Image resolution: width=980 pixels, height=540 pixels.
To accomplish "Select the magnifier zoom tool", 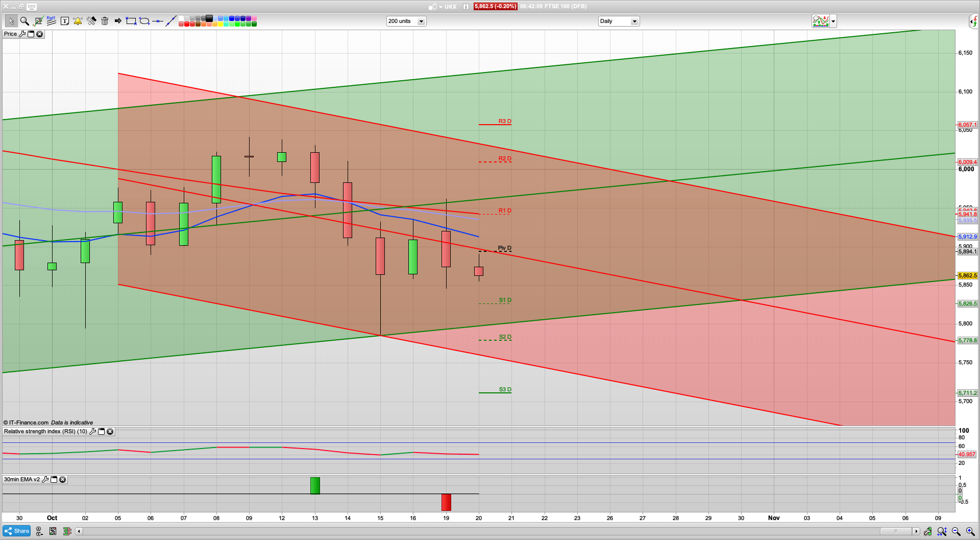I will point(24,21).
